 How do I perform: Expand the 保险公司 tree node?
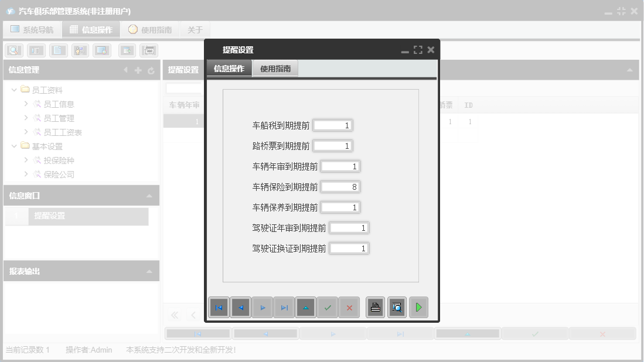point(26,174)
